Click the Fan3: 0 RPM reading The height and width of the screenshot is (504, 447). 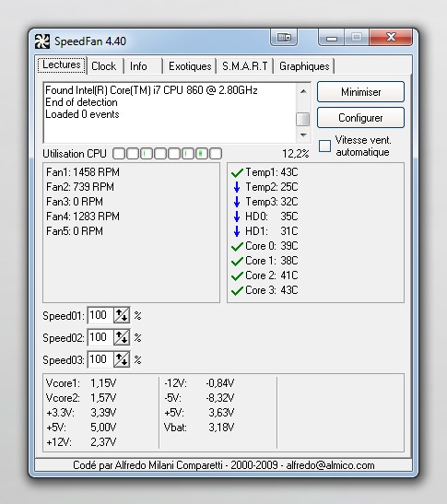tap(75, 202)
